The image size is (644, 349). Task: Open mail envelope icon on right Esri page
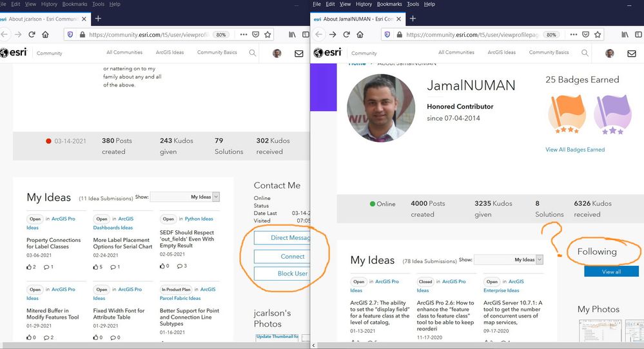tap(632, 54)
